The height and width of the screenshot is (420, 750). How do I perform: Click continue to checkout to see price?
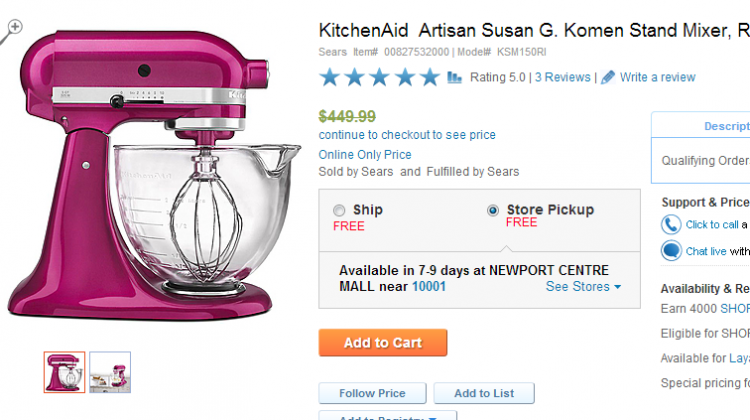tap(407, 135)
